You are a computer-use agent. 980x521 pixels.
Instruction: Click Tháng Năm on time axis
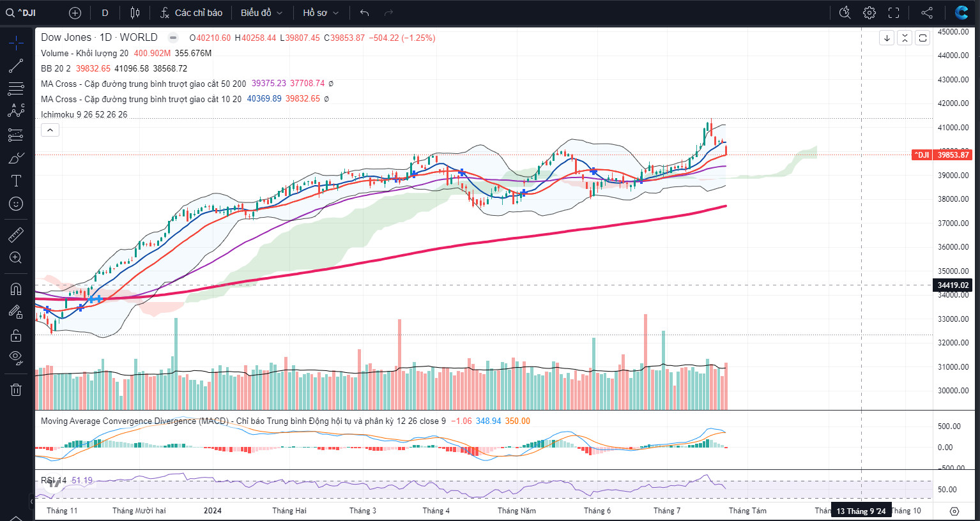[x=517, y=511]
